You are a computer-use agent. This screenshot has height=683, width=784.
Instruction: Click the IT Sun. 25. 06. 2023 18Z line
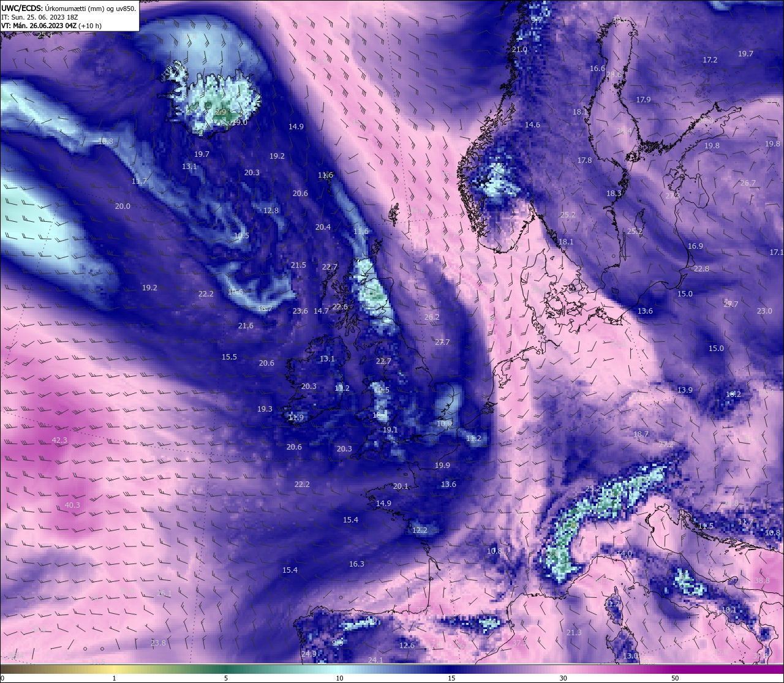(x=40, y=17)
